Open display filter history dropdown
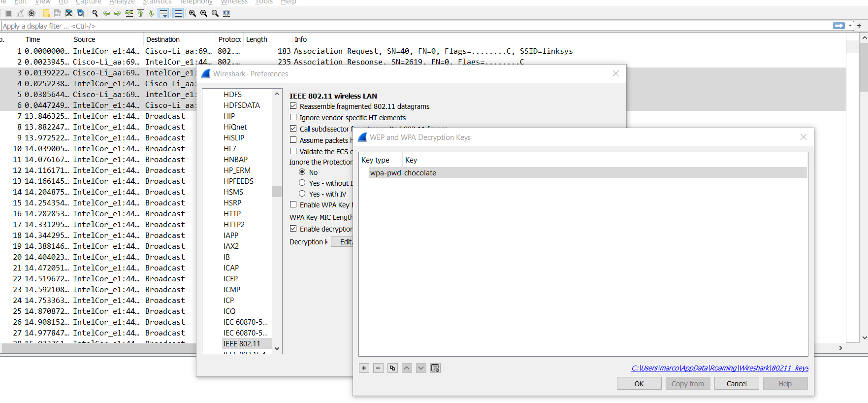 pyautogui.click(x=850, y=26)
